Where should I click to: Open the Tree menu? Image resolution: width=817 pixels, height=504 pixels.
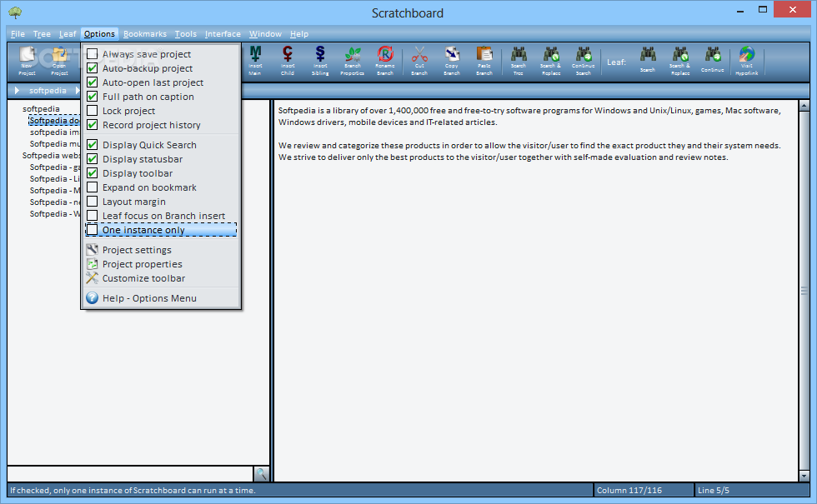(x=42, y=34)
